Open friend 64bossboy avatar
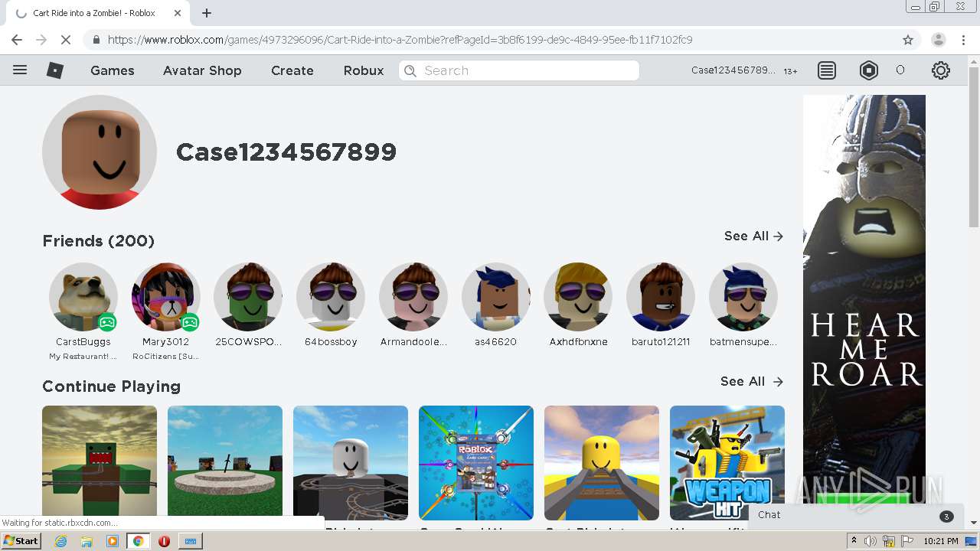Screen dimensions: 980x551 pos(331,297)
